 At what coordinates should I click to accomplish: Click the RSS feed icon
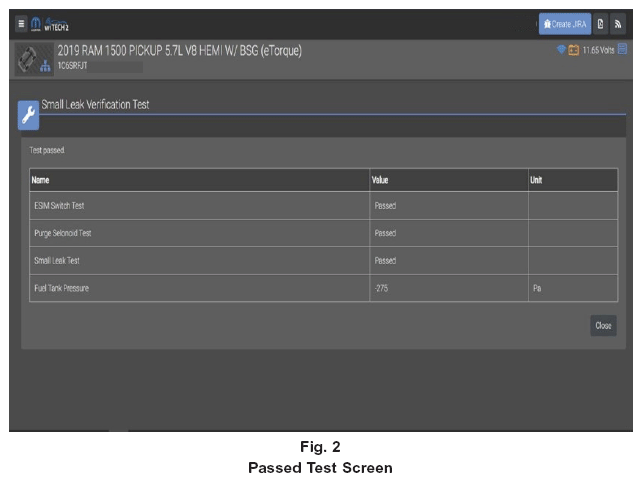tap(618, 24)
